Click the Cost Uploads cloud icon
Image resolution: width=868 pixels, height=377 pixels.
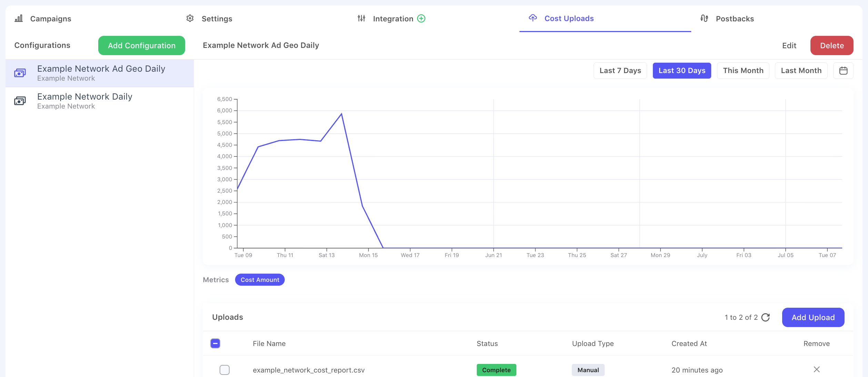click(x=533, y=18)
